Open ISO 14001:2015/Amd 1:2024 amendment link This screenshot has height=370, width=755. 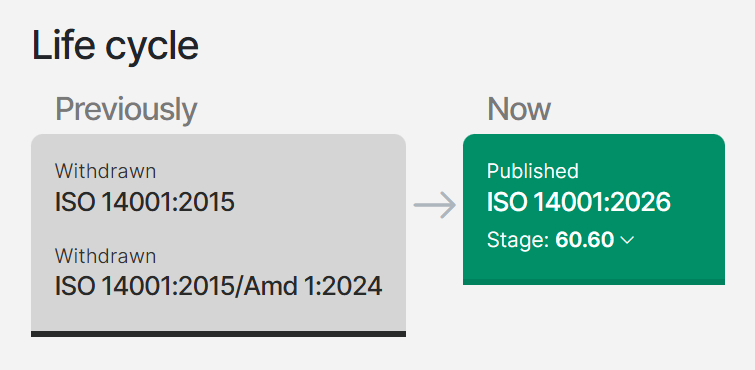click(x=219, y=287)
